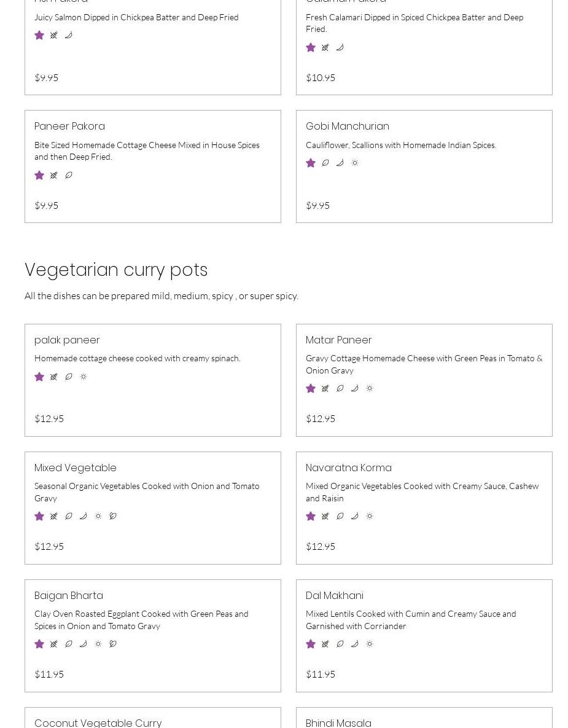Click the last leaf icon on Mixed Vegetable
The height and width of the screenshot is (728, 568).
tap(113, 516)
